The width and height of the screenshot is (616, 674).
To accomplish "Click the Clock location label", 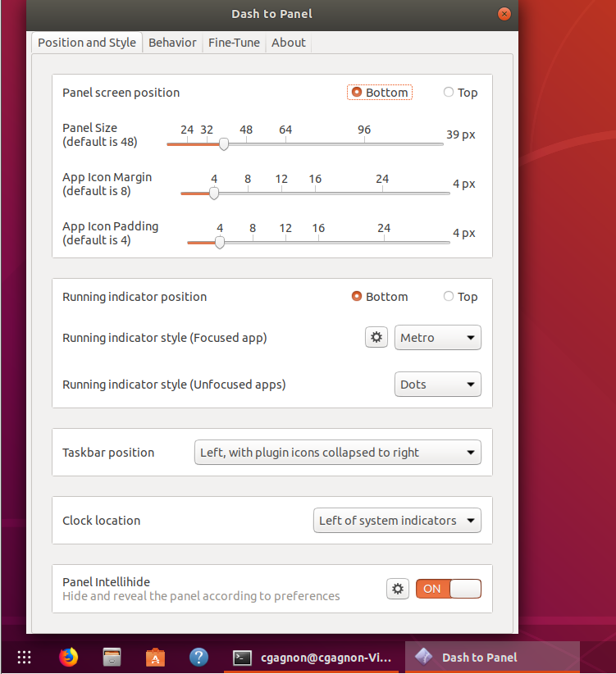I will point(102,521).
